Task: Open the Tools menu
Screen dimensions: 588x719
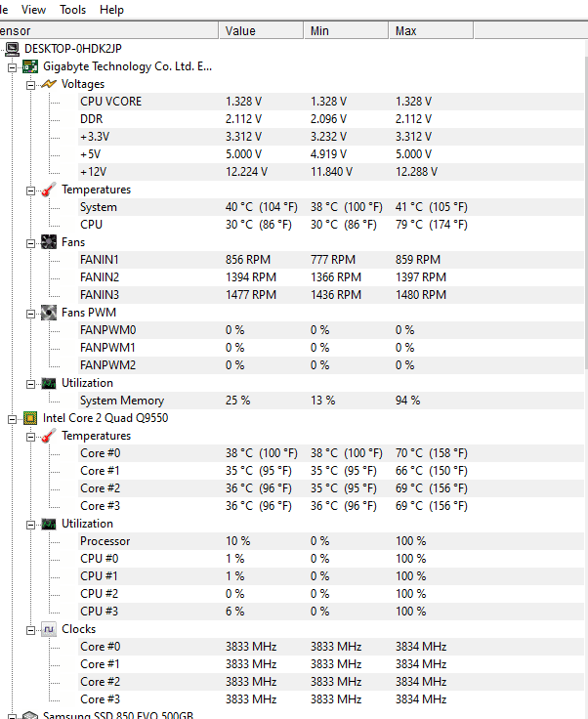Action: (72, 10)
